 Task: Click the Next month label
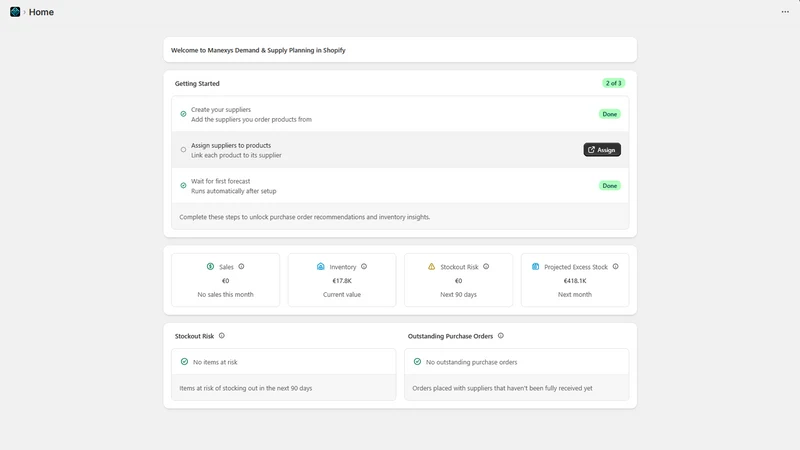(575, 294)
